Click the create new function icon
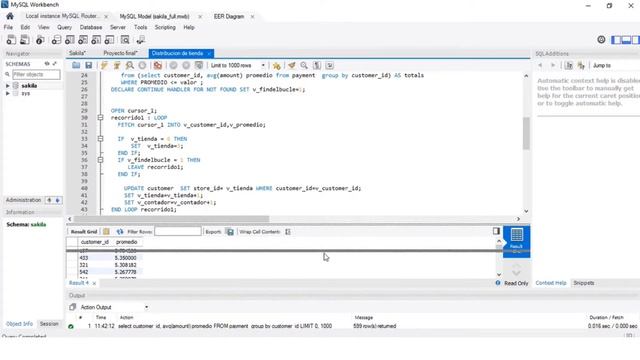Viewport: 640px width, 360px height. (x=109, y=40)
